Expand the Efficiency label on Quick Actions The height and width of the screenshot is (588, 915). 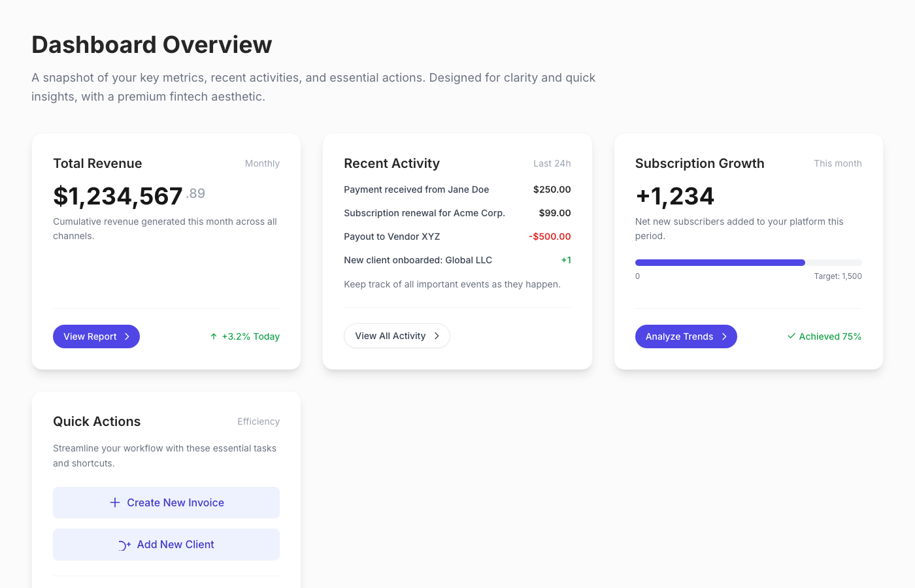click(258, 421)
